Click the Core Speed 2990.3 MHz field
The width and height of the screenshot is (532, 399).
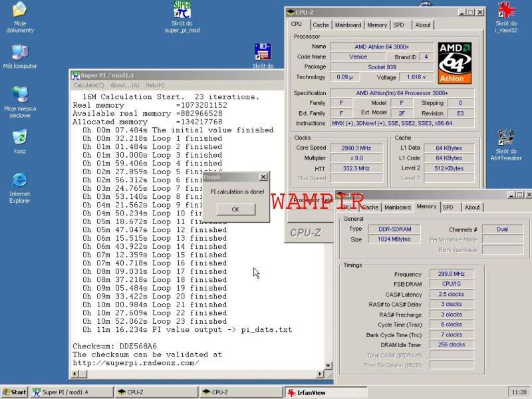356,148
